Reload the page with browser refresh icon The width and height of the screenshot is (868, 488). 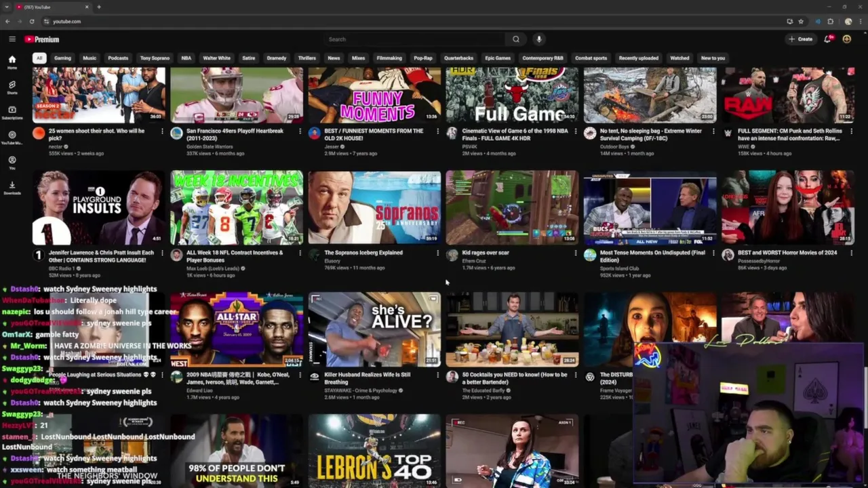click(x=32, y=22)
